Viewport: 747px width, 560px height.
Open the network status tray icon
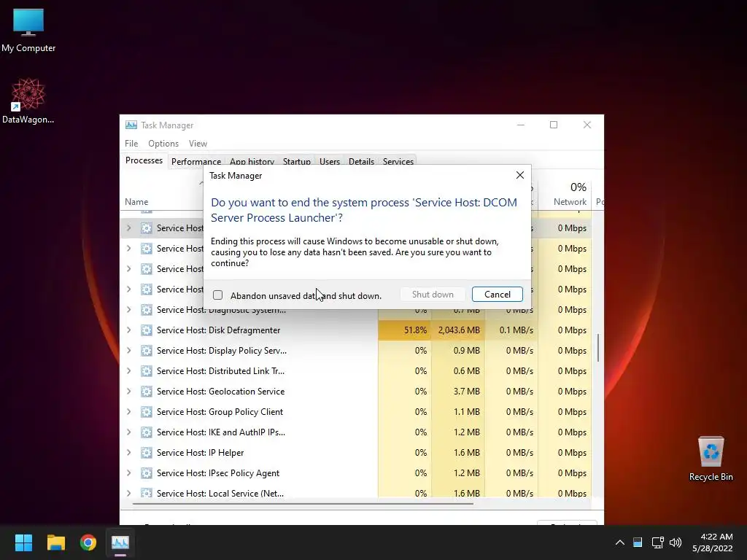tap(658, 542)
